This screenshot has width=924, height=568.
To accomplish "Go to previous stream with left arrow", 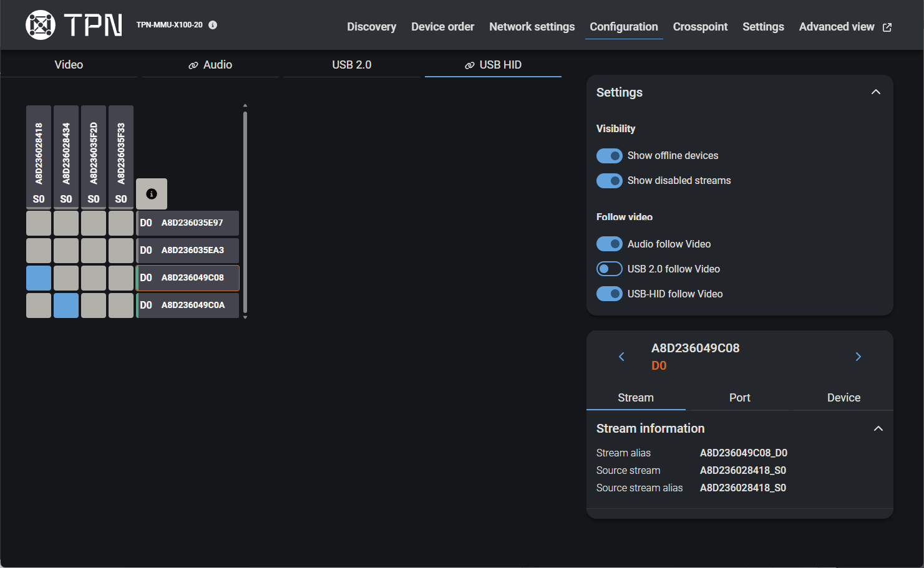I will click(x=621, y=357).
